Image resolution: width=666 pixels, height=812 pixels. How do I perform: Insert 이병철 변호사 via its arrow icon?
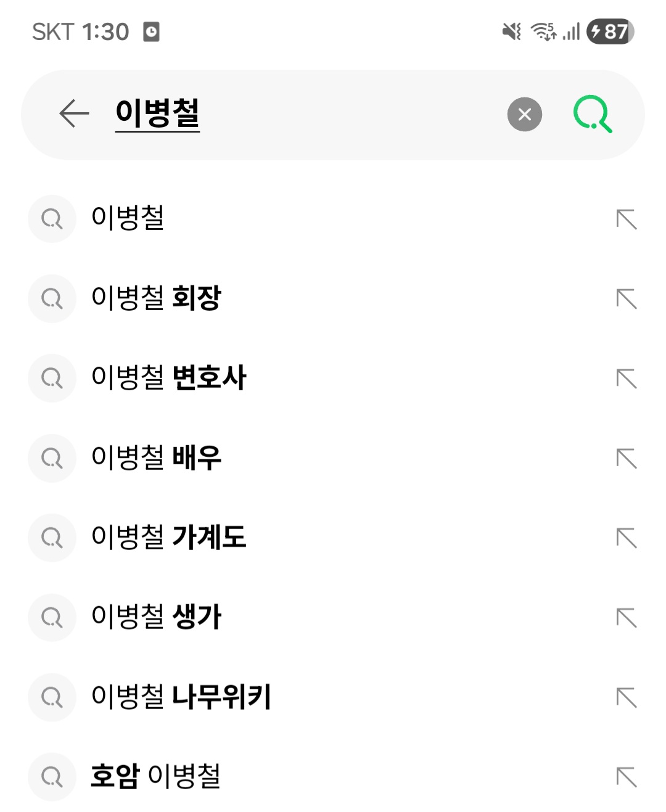coord(627,378)
